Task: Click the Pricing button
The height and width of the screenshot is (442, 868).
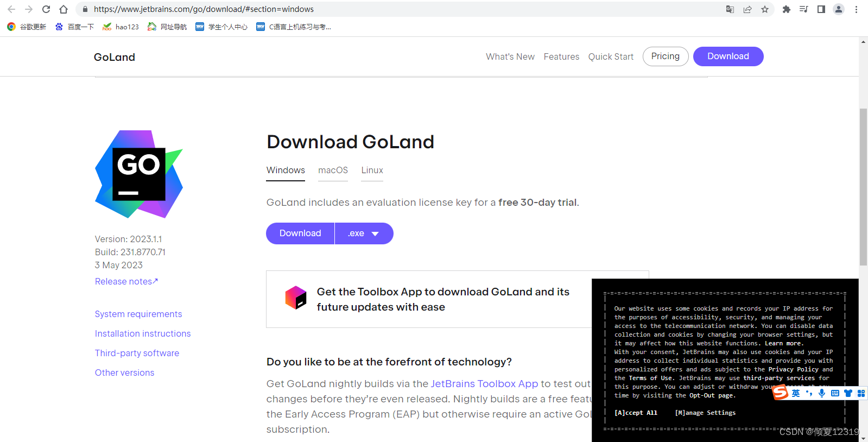Action: pos(666,56)
